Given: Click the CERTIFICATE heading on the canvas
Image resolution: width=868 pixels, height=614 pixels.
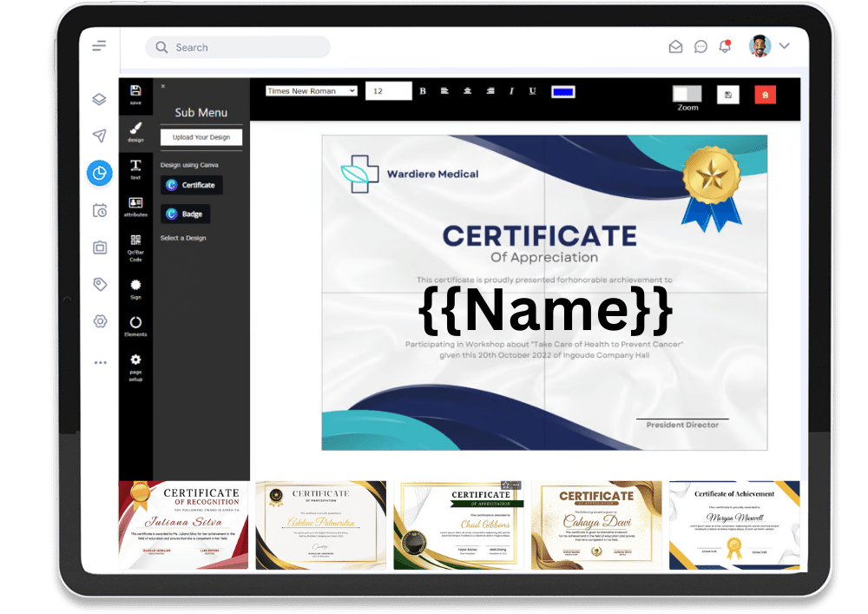Looking at the screenshot, I should click(540, 236).
